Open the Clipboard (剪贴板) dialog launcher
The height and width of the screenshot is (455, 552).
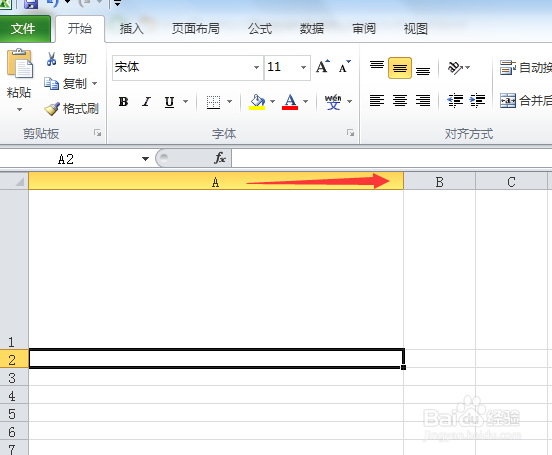point(98,133)
